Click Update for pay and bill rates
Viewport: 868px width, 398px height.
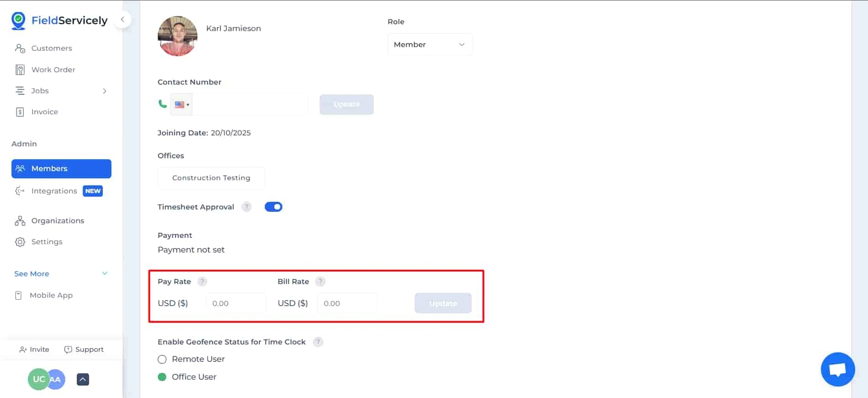443,303
